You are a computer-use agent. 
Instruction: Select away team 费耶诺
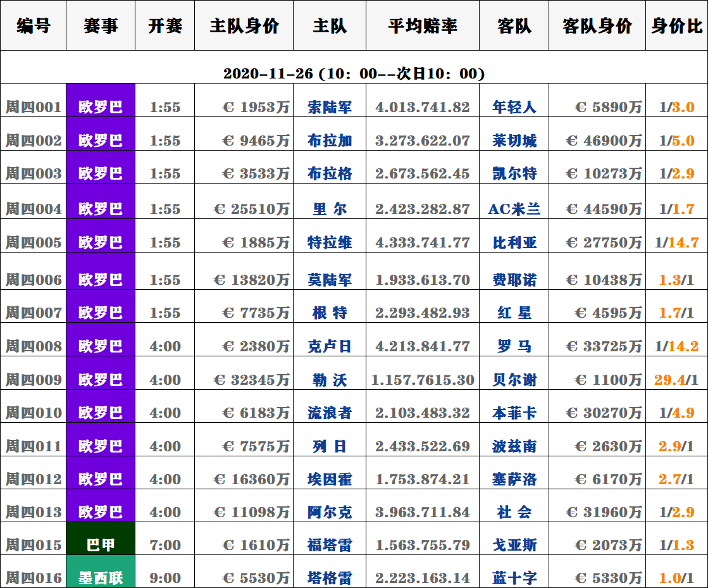pos(514,280)
